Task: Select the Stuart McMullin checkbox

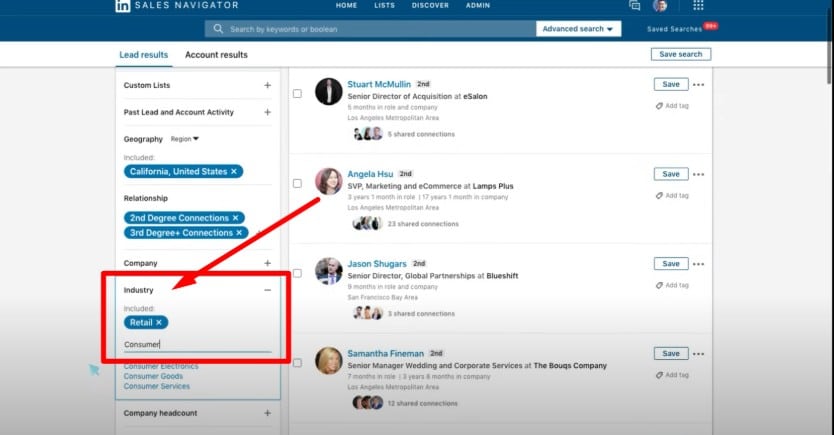Action: pos(297,94)
